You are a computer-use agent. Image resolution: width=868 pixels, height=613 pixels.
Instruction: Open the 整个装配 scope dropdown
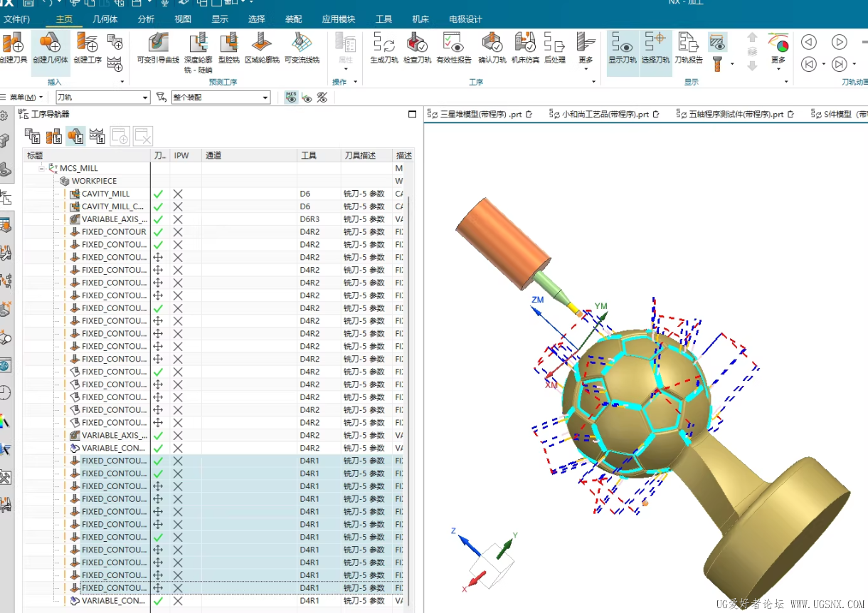point(265,98)
